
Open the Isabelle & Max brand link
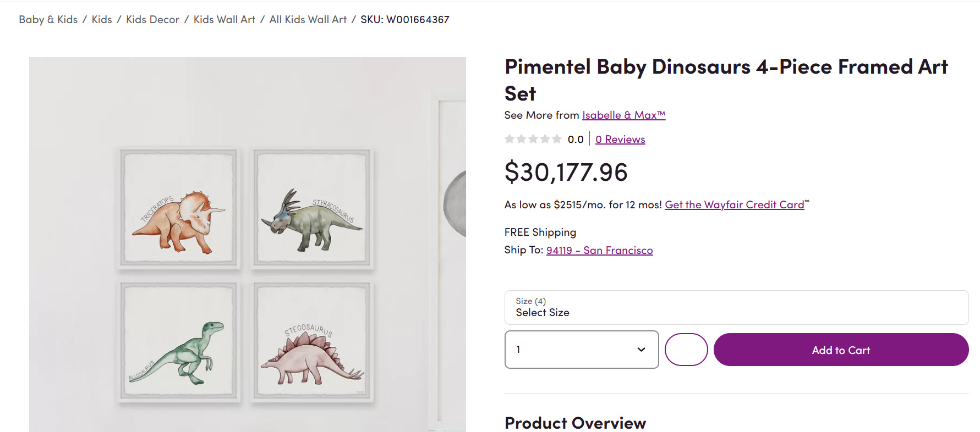623,115
